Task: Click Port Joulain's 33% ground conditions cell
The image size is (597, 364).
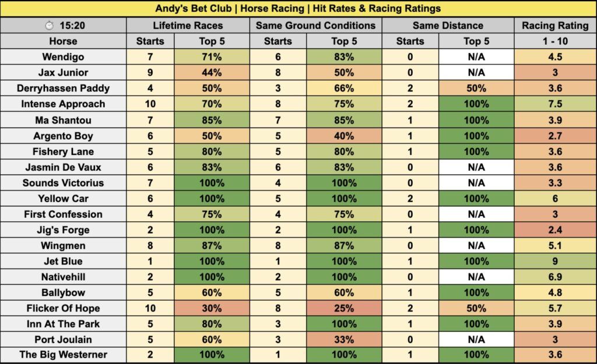Action: (344, 340)
